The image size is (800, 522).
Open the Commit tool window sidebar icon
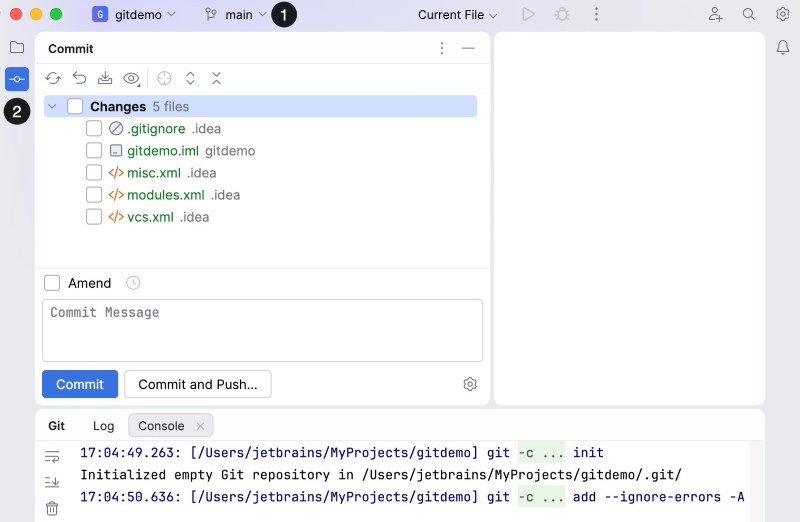(x=17, y=79)
